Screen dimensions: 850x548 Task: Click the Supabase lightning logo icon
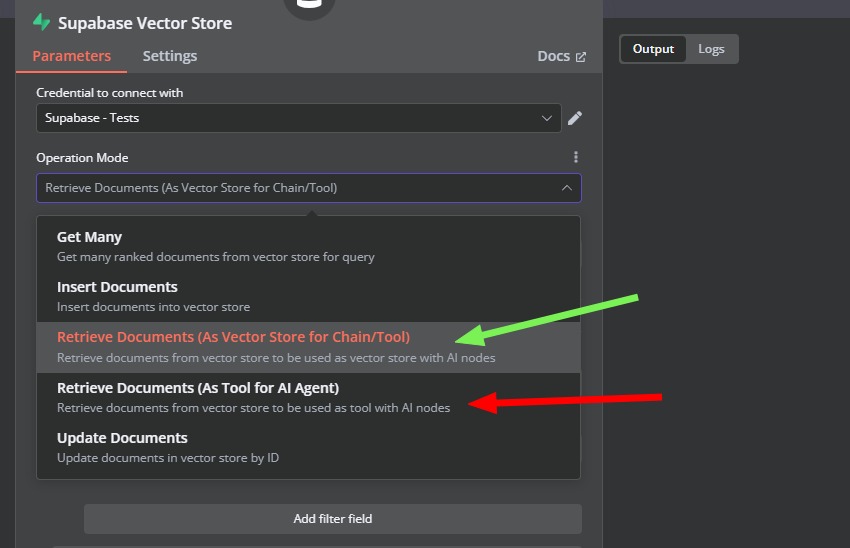tap(41, 22)
